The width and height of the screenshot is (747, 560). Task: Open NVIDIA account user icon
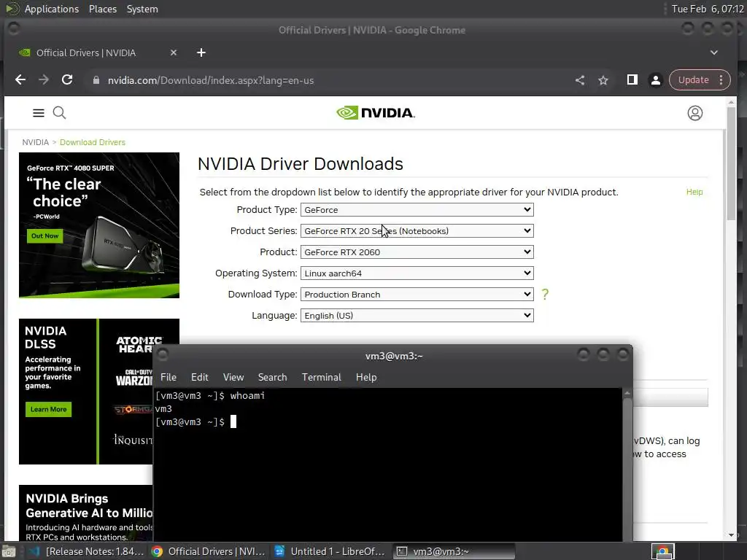click(x=695, y=113)
